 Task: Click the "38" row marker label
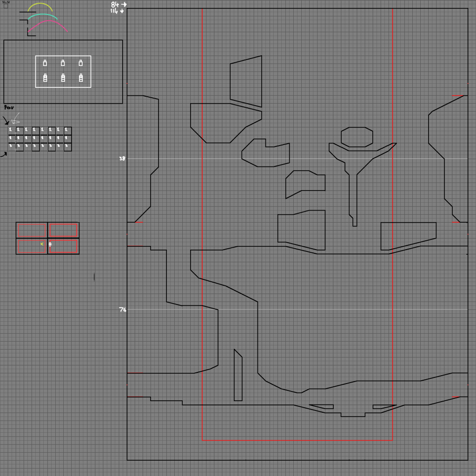click(x=122, y=159)
